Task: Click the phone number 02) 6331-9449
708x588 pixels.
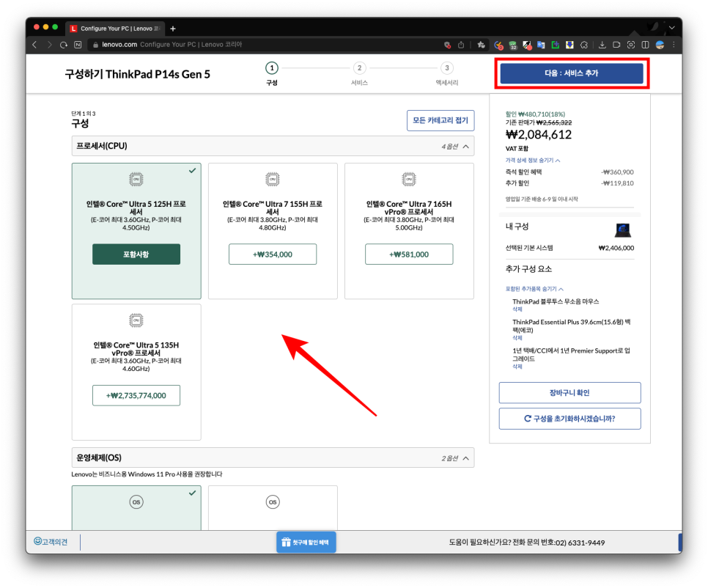Action: tap(579, 543)
